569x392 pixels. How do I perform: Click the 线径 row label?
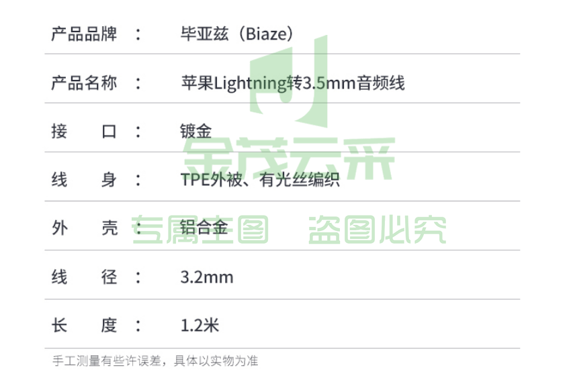(84, 277)
